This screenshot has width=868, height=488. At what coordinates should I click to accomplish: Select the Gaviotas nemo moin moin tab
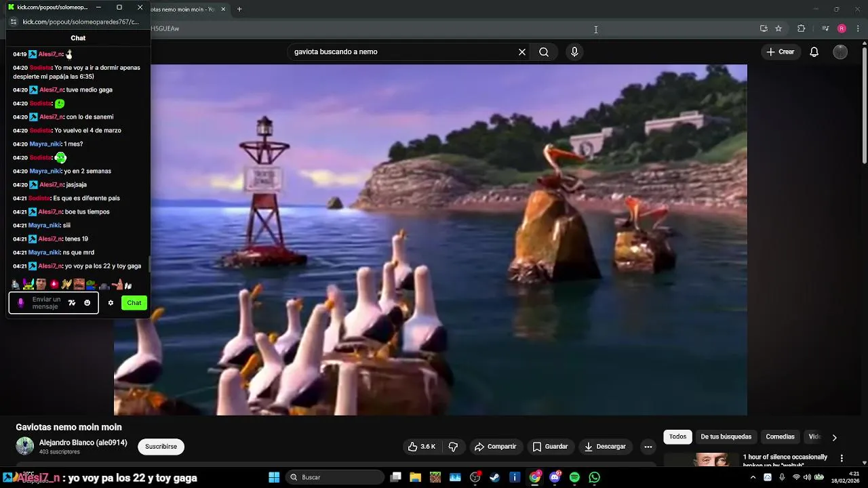coord(183,9)
